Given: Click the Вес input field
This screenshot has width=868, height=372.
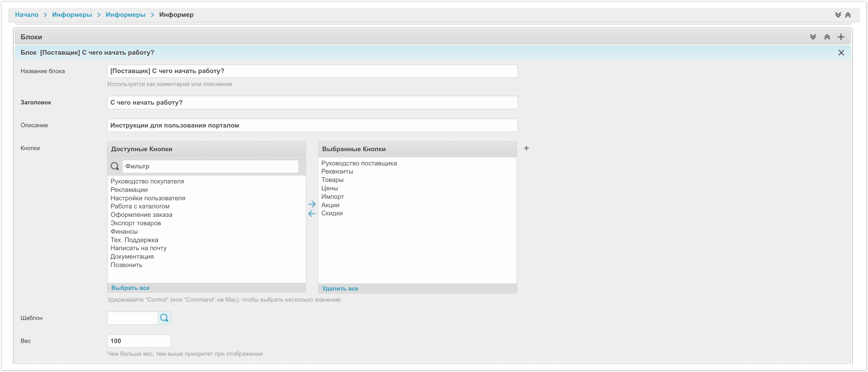Looking at the screenshot, I should click(x=139, y=341).
